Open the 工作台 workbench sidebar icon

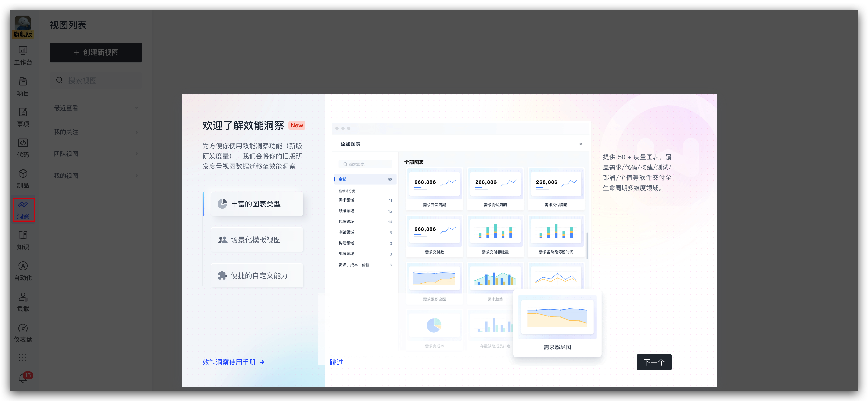(x=23, y=56)
